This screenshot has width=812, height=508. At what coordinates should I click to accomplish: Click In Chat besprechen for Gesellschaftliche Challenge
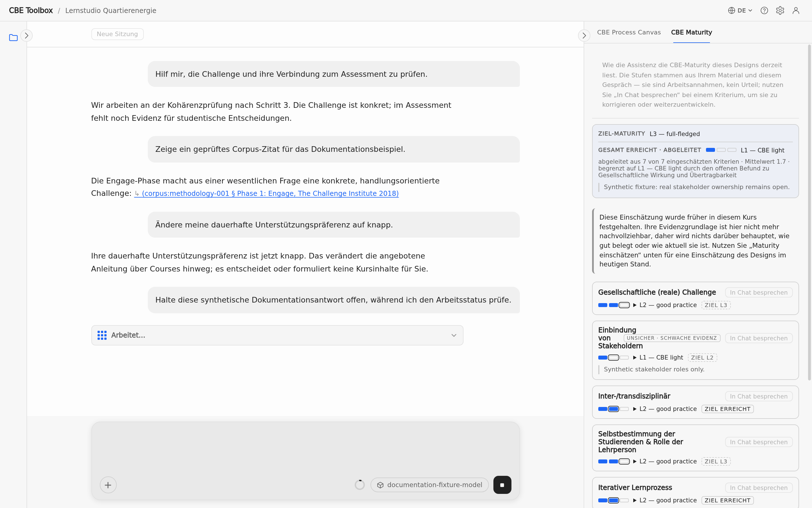click(759, 293)
